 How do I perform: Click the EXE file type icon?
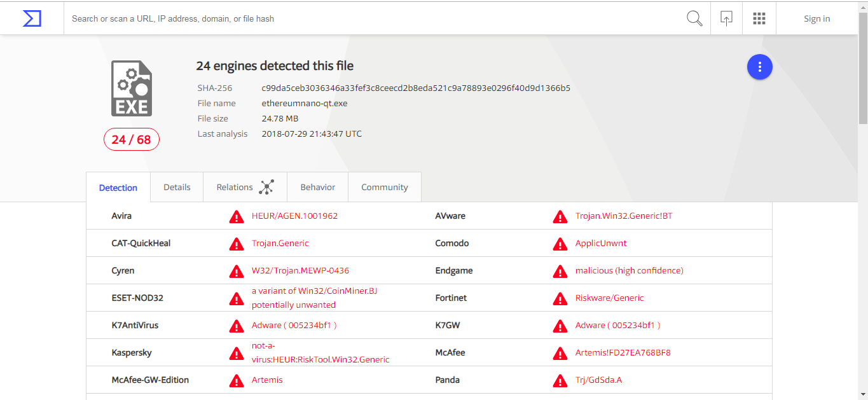pos(132,88)
